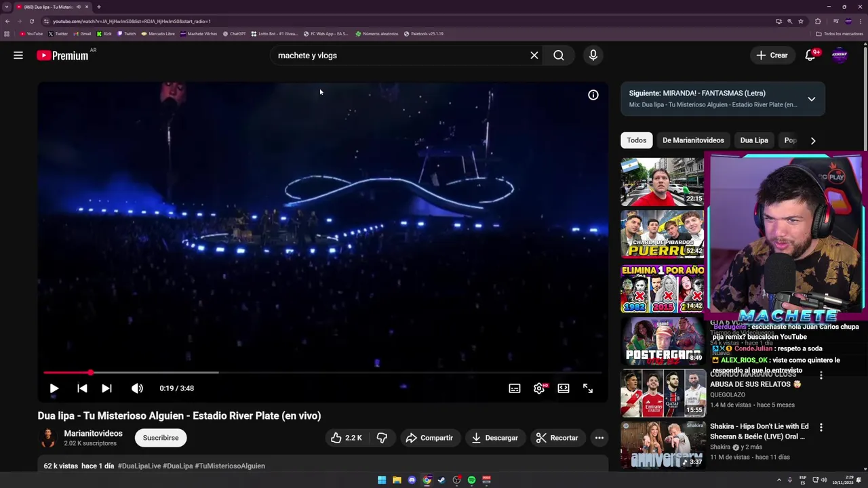
Task: Reload the page in Chrome
Action: coord(32,21)
